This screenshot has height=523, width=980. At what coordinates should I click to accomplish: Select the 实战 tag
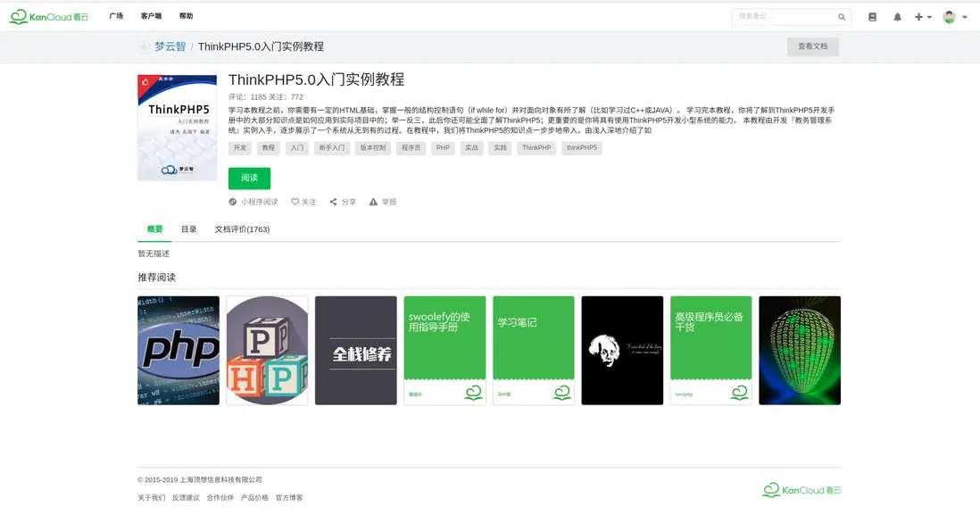472,148
